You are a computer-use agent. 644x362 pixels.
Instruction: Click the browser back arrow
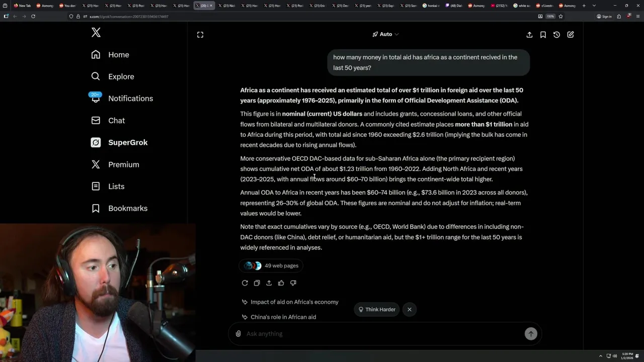[x=15, y=16]
